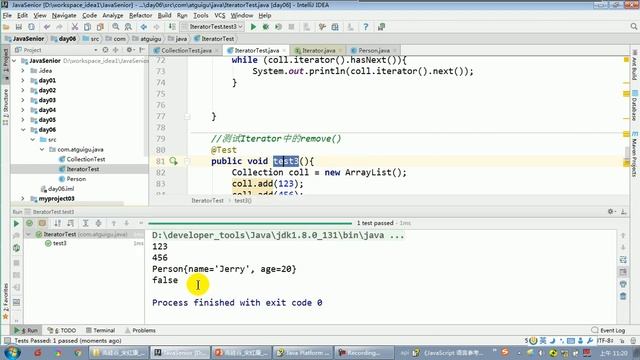Collapse the src folder in day06
This screenshot has width=640, height=360.
click(33, 140)
